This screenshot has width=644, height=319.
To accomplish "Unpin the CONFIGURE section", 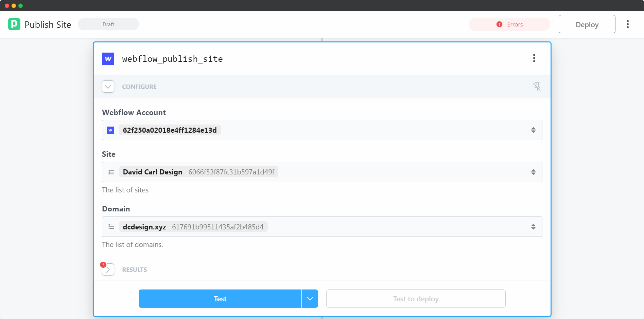I will tap(537, 87).
